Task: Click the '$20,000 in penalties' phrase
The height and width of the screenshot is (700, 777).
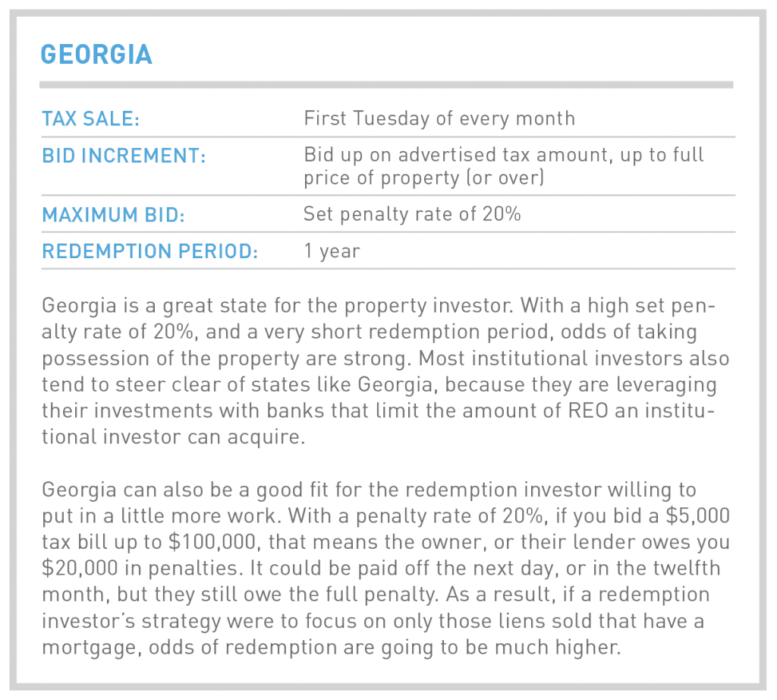Action: 143,568
